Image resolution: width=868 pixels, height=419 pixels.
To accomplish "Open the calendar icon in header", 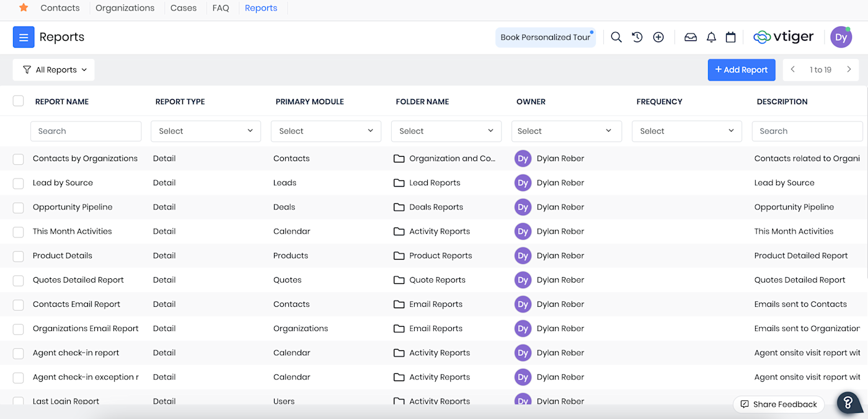I will (730, 37).
